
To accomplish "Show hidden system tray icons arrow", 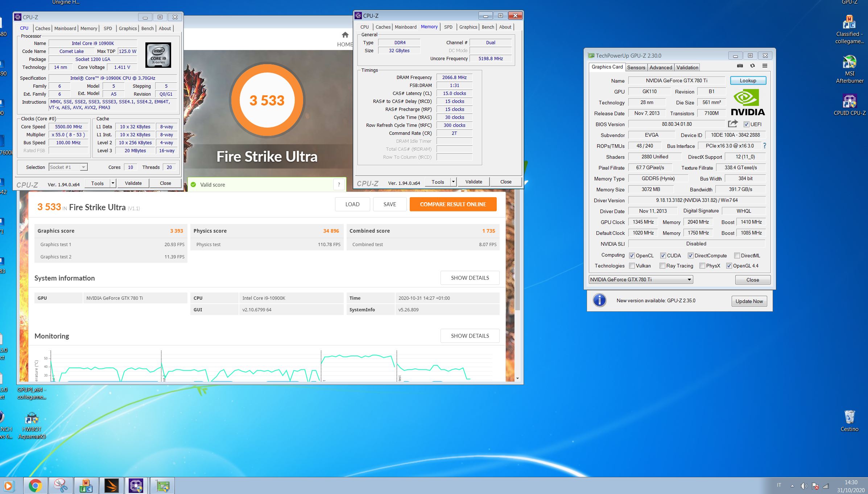I will pyautogui.click(x=792, y=486).
